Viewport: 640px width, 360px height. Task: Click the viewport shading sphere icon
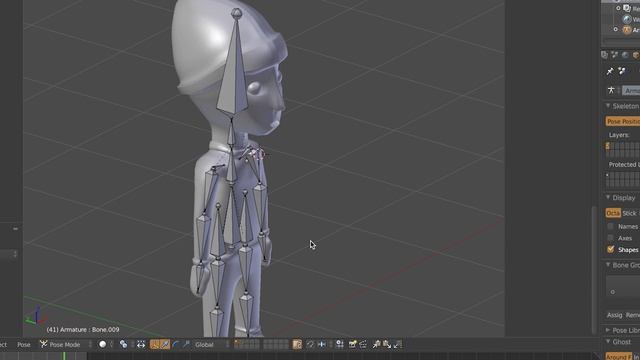pyautogui.click(x=102, y=344)
